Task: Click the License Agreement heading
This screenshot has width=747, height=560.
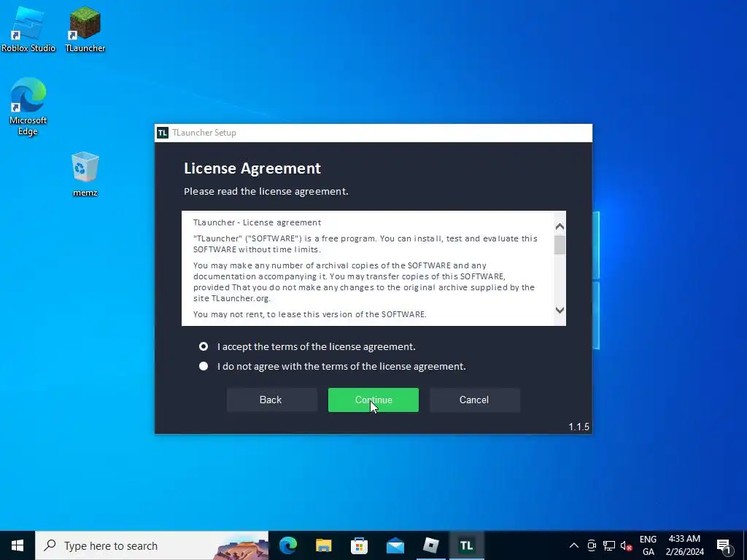Action: [252, 168]
